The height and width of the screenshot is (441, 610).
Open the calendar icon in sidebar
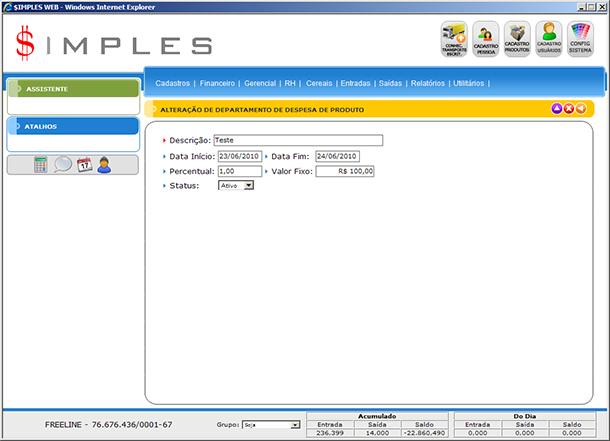(x=84, y=165)
